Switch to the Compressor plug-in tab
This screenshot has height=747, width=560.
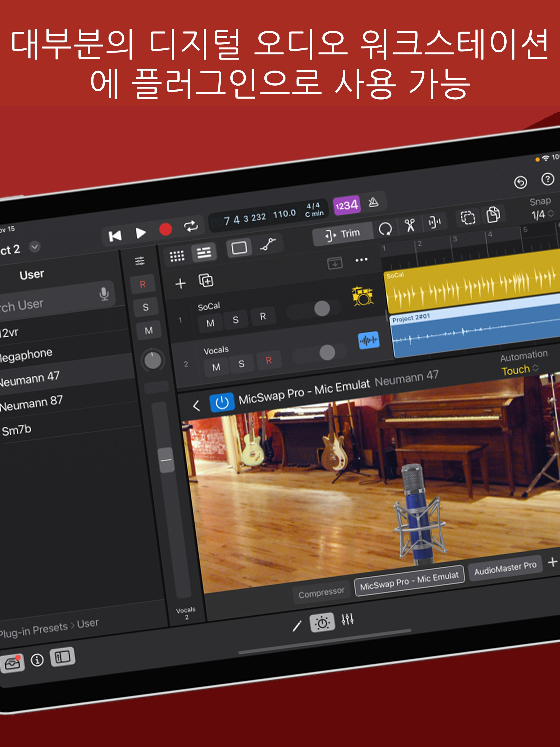321,593
